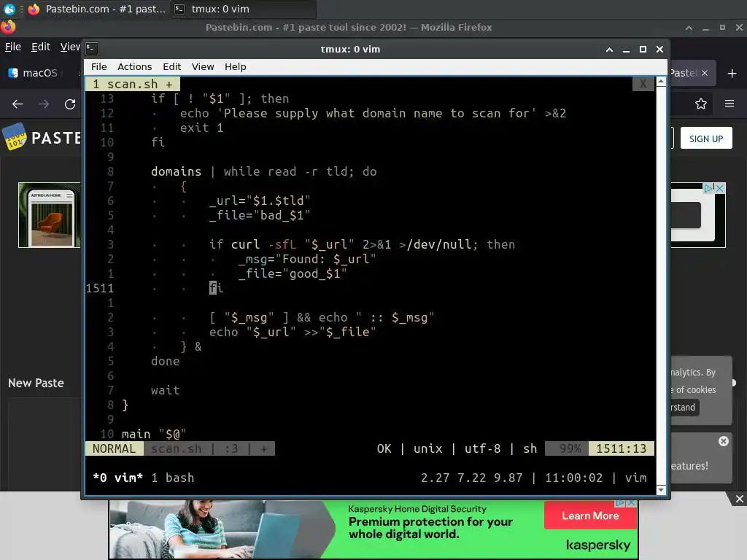
Task: Click the 'done' line in vim
Action: [166, 362]
